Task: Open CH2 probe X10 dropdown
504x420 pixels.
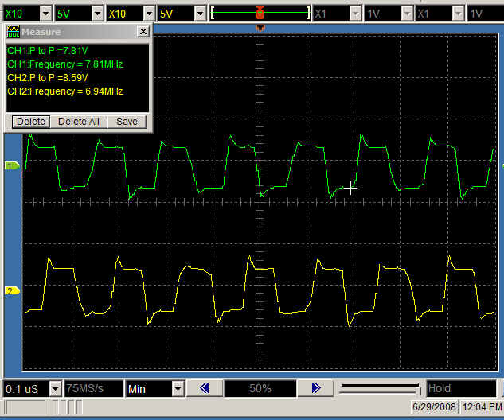Action: click(149, 14)
